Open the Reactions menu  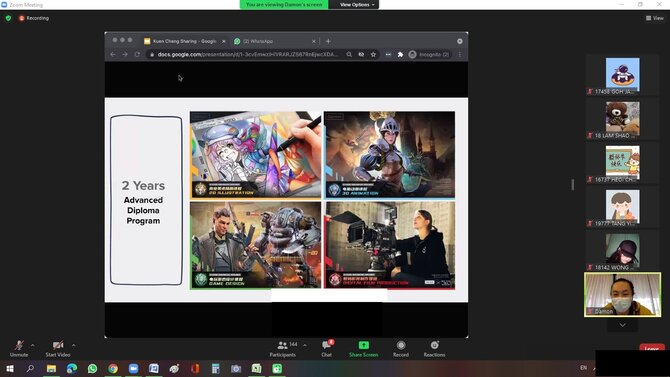point(434,348)
